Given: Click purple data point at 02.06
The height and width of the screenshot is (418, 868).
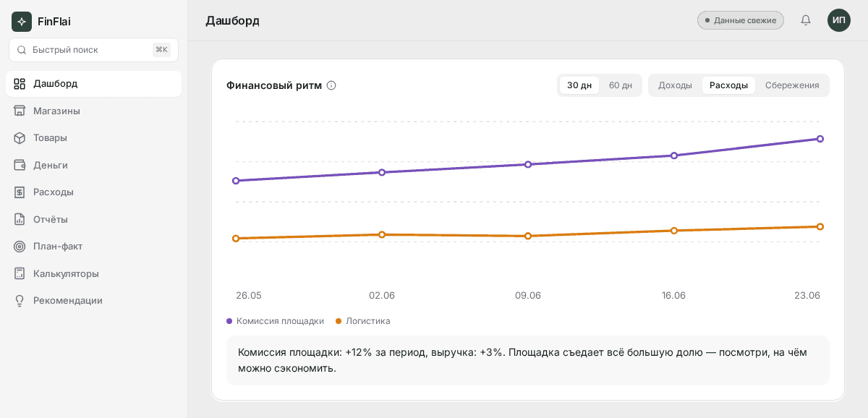Looking at the screenshot, I should [x=382, y=172].
